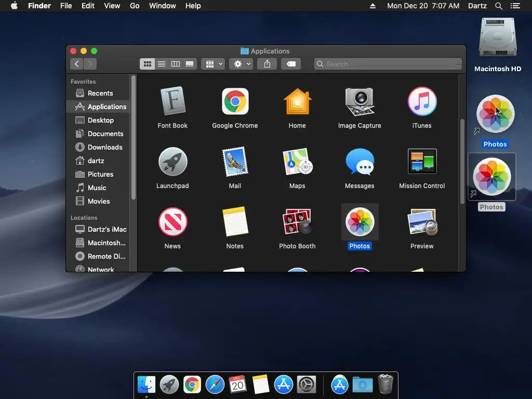Open Notification Center in menu bar
The height and width of the screenshot is (399, 532).
point(515,6)
